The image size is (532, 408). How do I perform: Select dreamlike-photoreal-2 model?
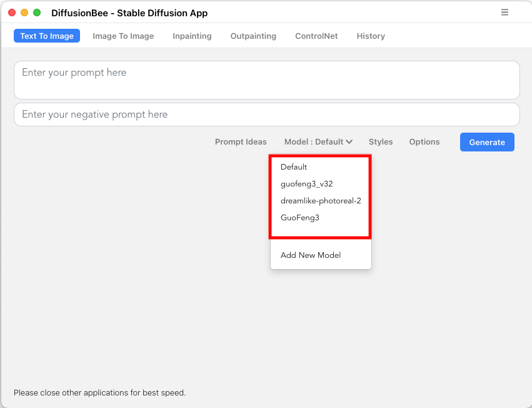[321, 201]
